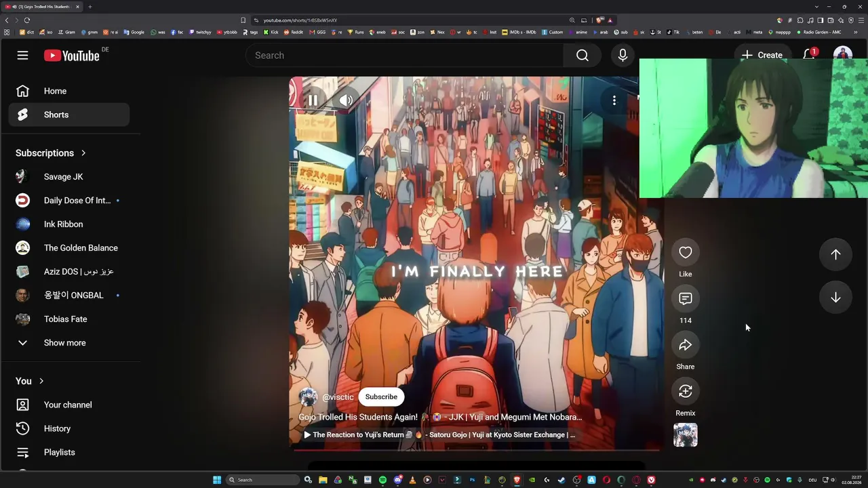868x488 pixels.
Task: Open the Radio Garden bookmark
Action: 818,32
